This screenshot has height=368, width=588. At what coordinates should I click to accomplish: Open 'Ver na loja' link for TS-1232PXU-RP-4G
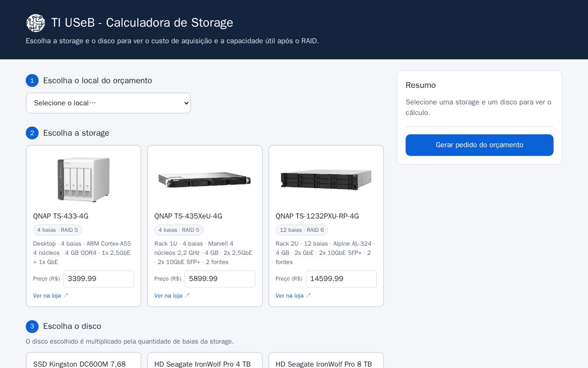[x=293, y=296]
